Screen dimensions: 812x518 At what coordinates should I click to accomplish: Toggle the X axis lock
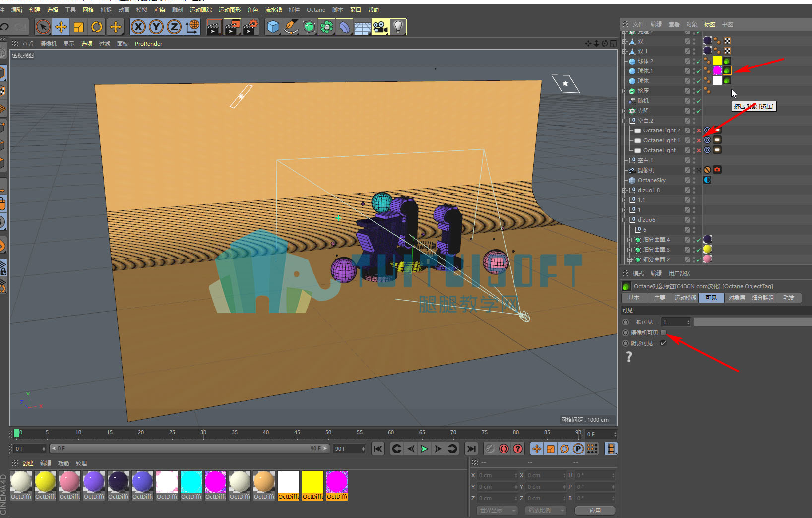[138, 27]
